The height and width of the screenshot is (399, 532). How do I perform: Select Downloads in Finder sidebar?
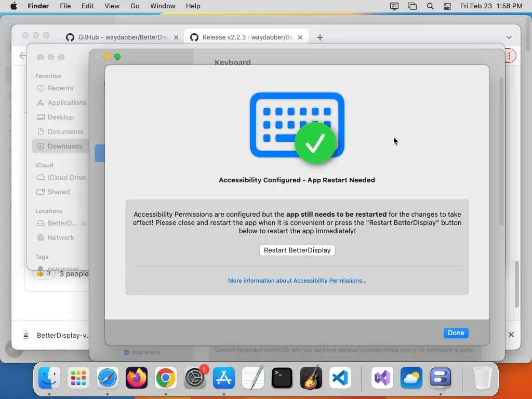point(61,146)
